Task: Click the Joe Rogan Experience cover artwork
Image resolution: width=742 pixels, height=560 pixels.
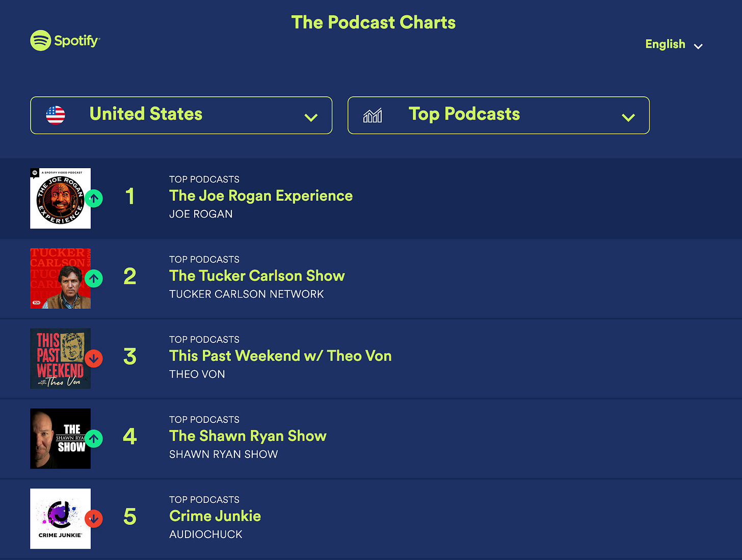Action: [x=60, y=198]
